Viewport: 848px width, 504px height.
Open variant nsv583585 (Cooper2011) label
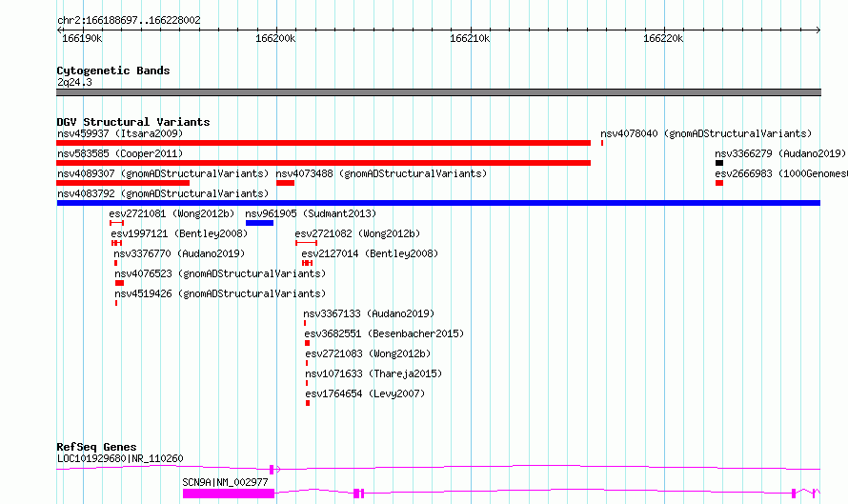tap(120, 153)
